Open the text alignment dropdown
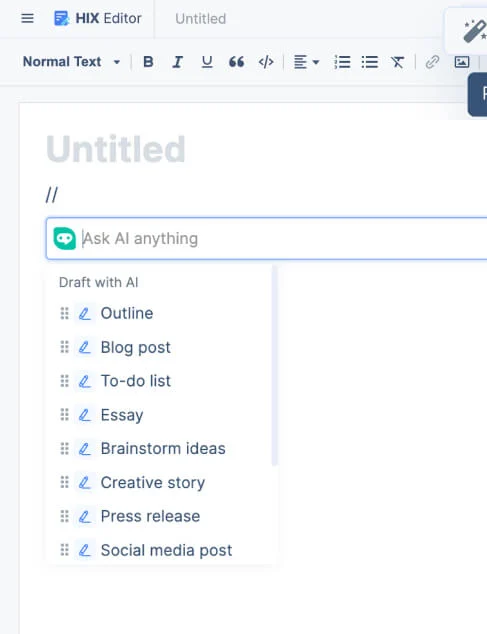Image resolution: width=487 pixels, height=634 pixels. coord(306,62)
